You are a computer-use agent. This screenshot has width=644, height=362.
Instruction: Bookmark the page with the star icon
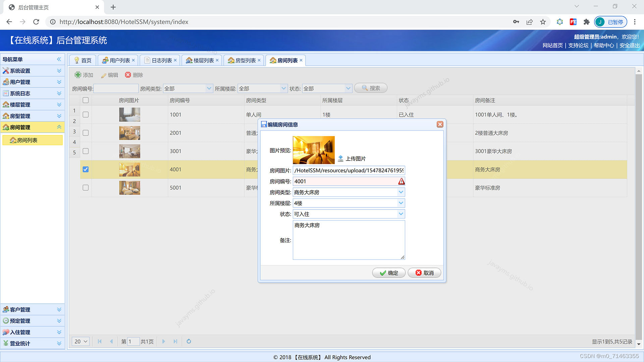(543, 22)
